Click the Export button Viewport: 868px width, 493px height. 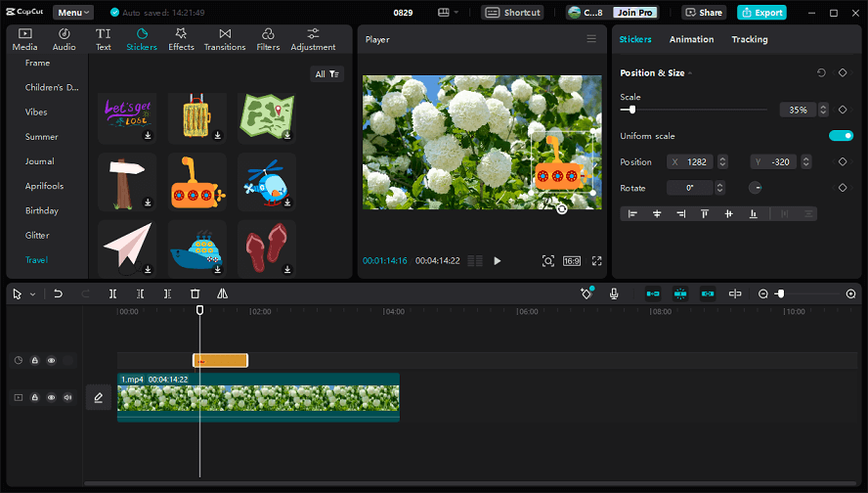(x=761, y=13)
